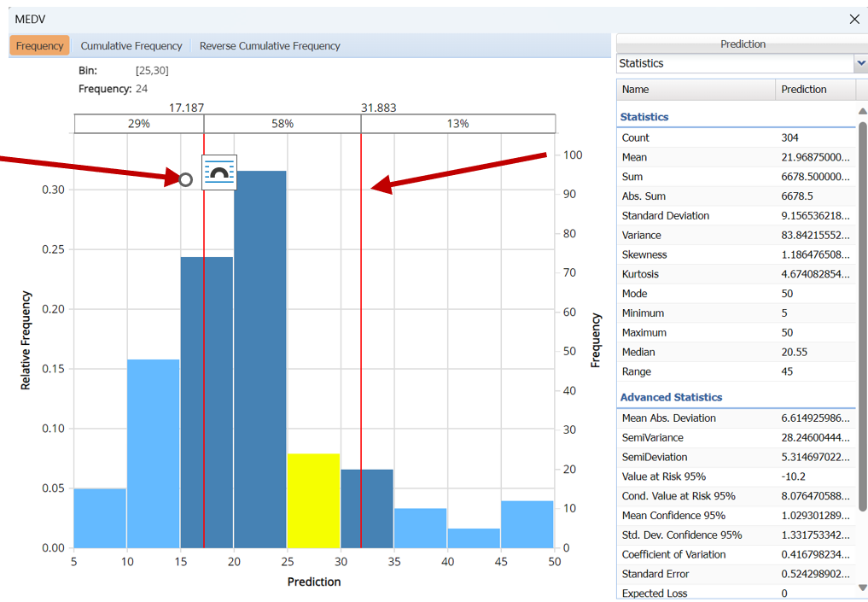Click the right red bound line at 31.883
Image resolution: width=868 pixels, height=602 pixels.
(361, 342)
